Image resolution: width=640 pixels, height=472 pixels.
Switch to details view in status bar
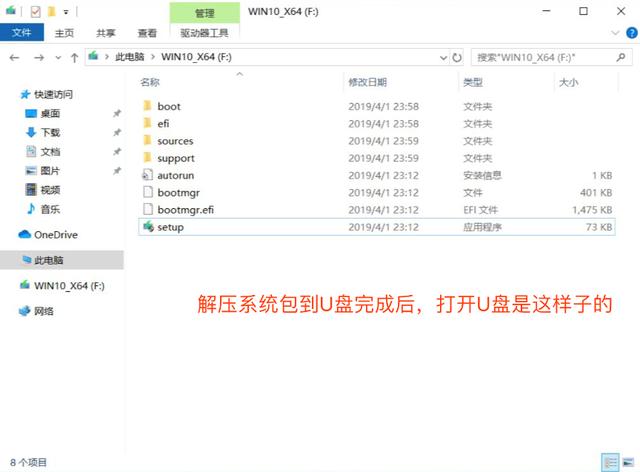pos(610,463)
